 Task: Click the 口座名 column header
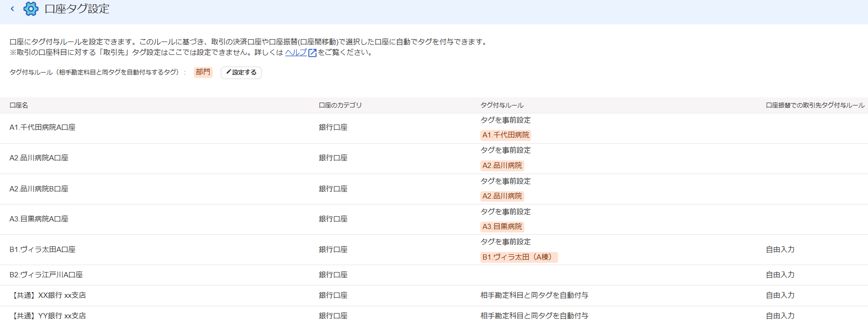point(19,105)
